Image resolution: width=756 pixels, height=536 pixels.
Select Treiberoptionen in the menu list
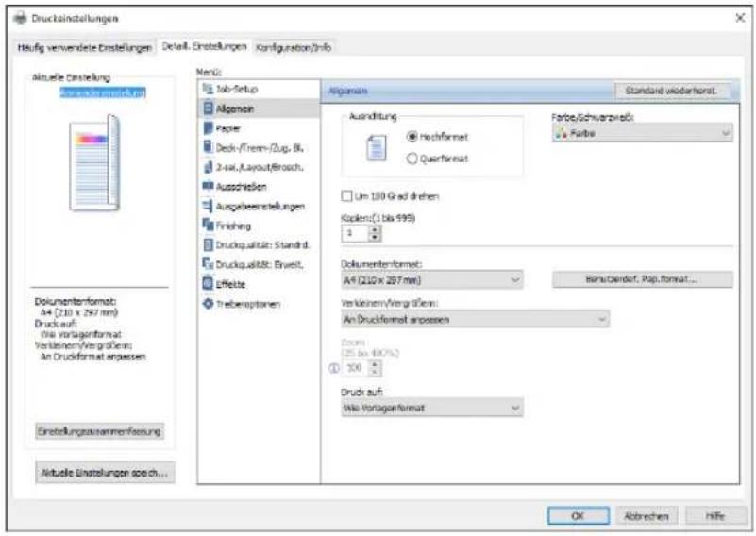(x=259, y=304)
